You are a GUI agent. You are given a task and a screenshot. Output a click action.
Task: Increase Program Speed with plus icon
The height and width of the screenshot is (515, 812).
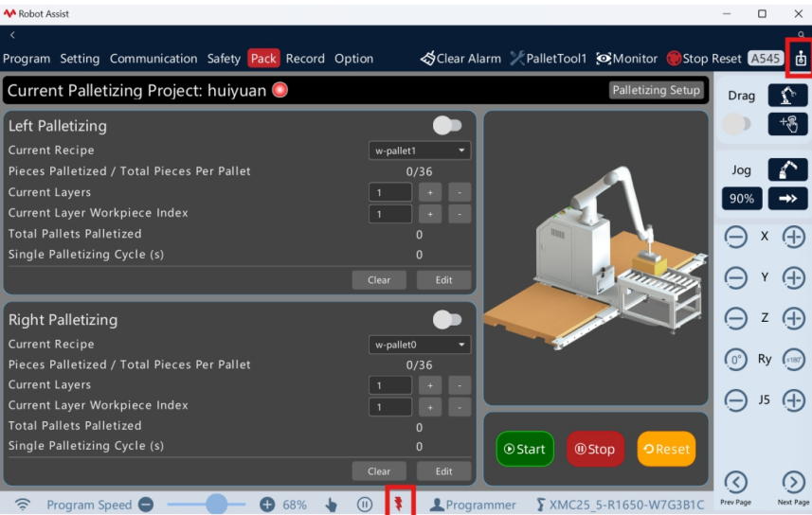(x=267, y=505)
